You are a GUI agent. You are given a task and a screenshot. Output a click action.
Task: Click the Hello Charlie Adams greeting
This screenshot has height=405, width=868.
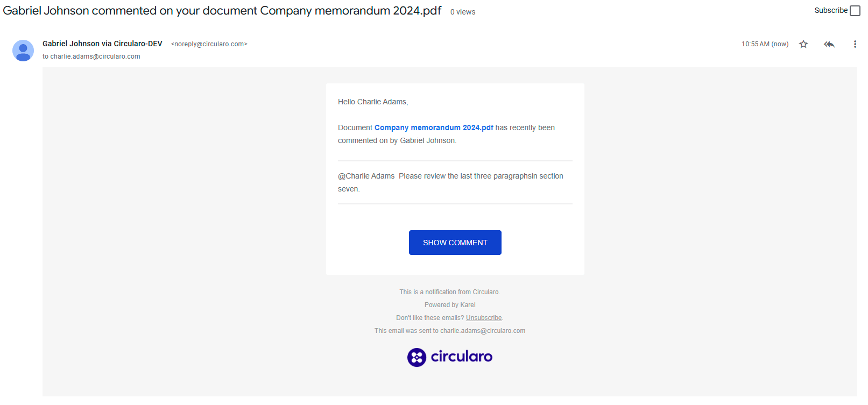tap(373, 102)
